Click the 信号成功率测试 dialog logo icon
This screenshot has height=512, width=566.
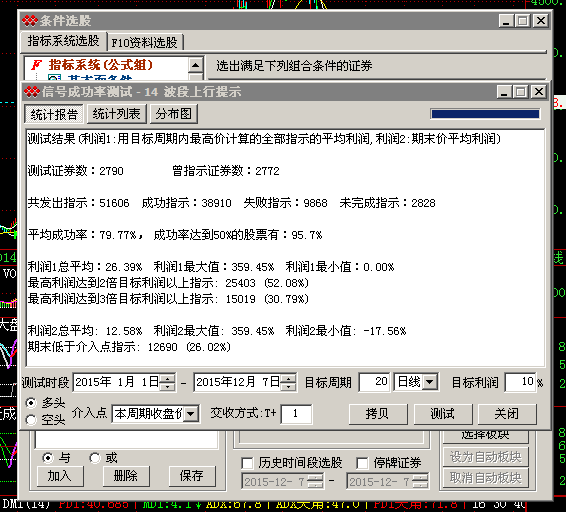pyautogui.click(x=32, y=92)
